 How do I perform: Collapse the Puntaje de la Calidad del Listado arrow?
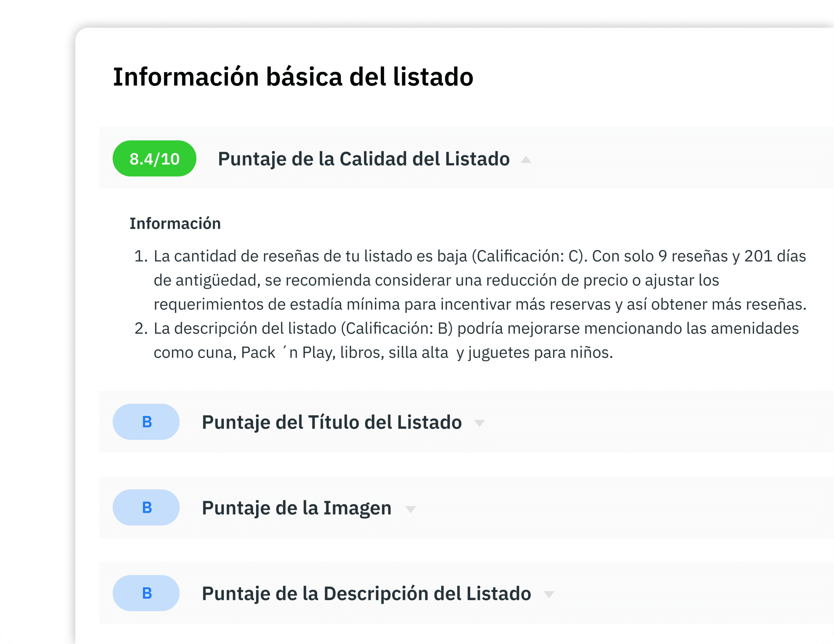[526, 160]
